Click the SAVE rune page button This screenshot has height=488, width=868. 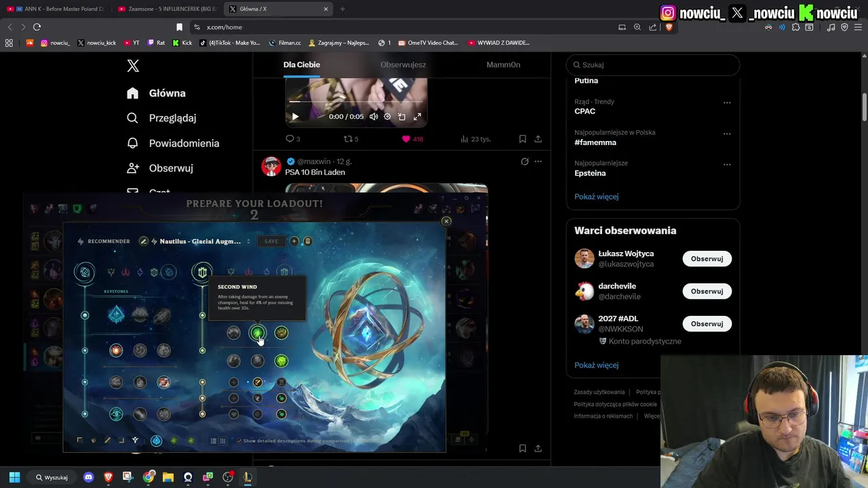pyautogui.click(x=271, y=241)
